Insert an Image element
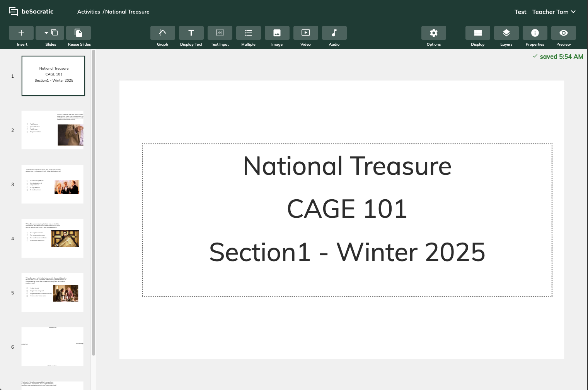 click(x=277, y=33)
